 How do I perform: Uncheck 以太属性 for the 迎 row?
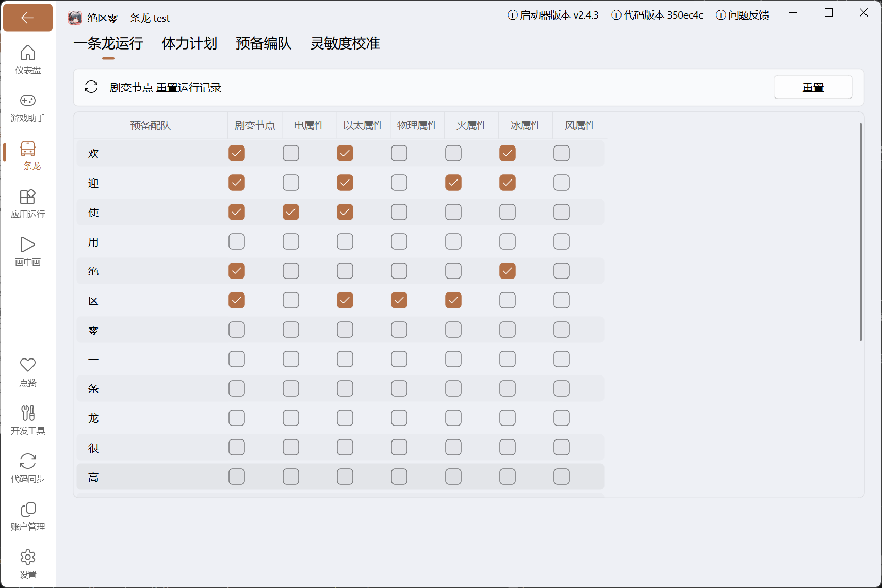click(x=345, y=183)
